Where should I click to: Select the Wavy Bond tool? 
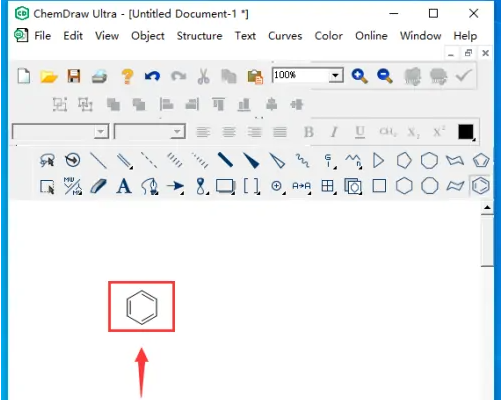point(302,160)
